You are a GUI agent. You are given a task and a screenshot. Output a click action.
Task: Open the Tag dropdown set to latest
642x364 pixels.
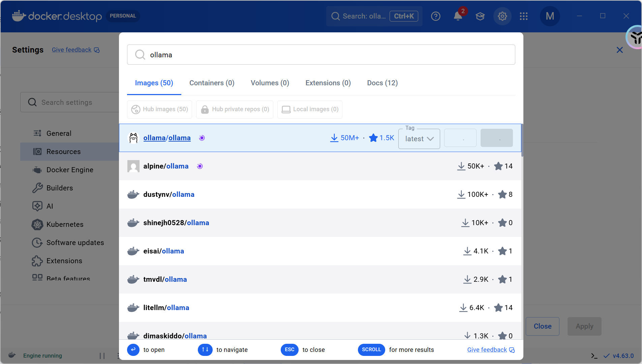(x=419, y=139)
